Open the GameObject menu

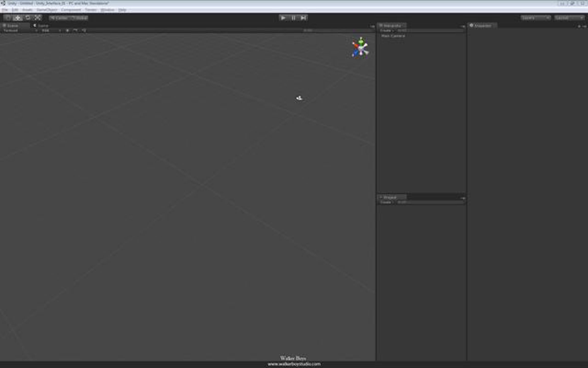(47, 10)
